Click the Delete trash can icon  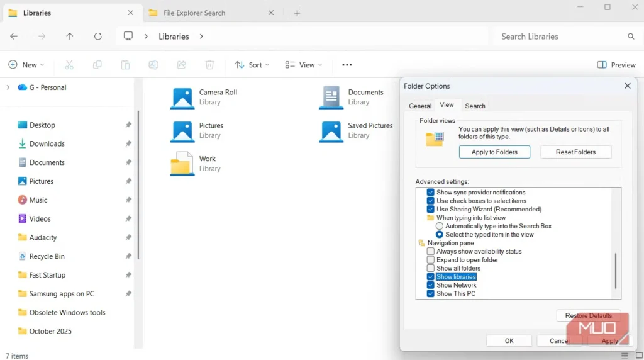(x=209, y=65)
